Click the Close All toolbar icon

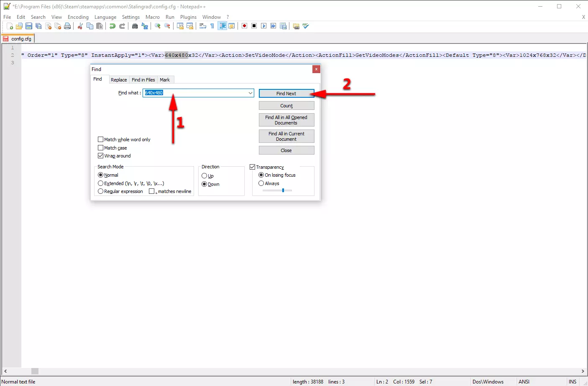point(58,26)
